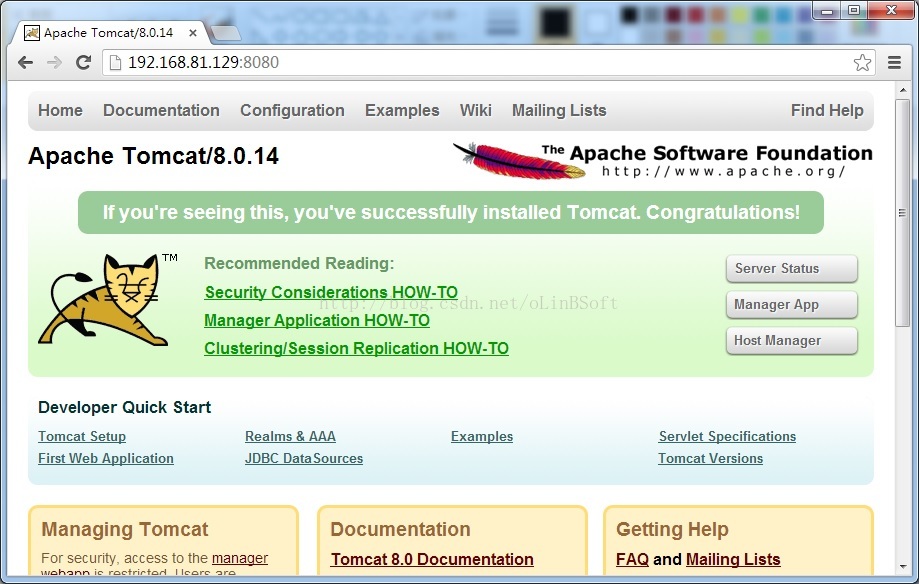This screenshot has width=919, height=584.
Task: Click the Developer Quick Start heading
Action: pos(124,407)
